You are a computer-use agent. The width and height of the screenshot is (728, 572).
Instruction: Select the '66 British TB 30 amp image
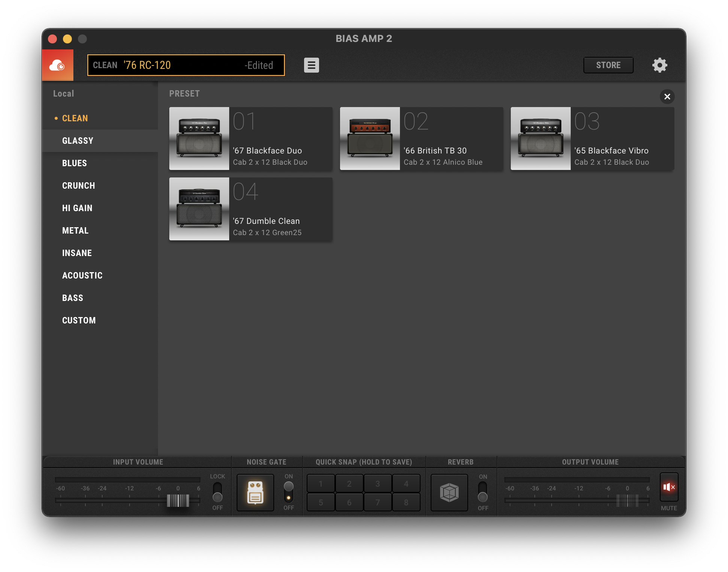click(370, 139)
